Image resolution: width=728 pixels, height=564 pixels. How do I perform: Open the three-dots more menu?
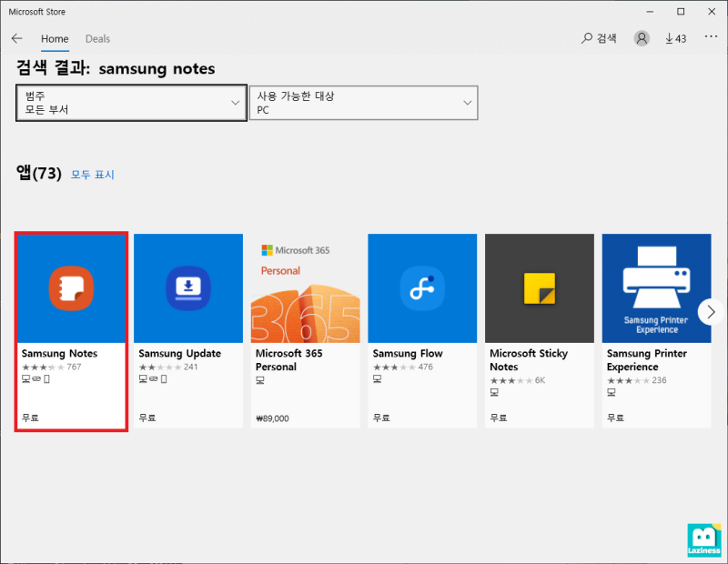[x=711, y=36]
